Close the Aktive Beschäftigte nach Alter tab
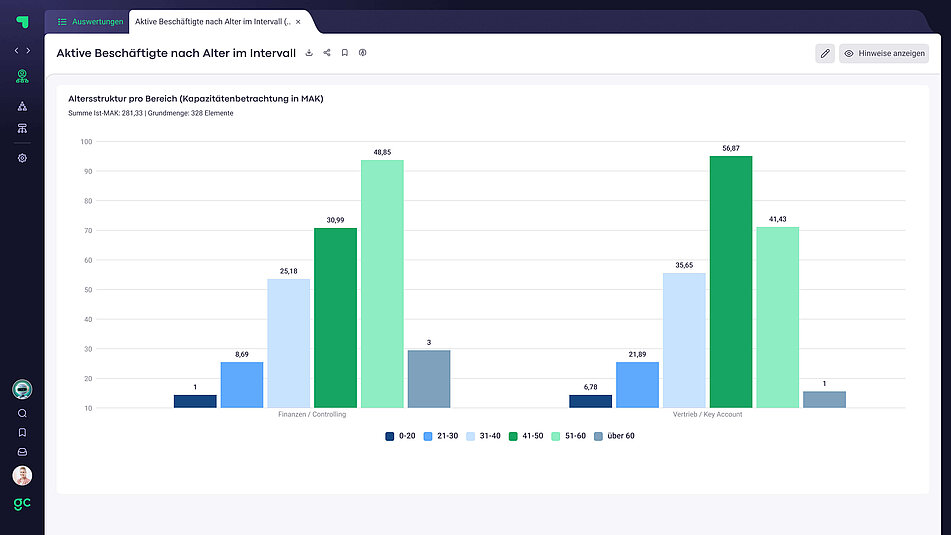The width and height of the screenshot is (951, 535). click(298, 21)
